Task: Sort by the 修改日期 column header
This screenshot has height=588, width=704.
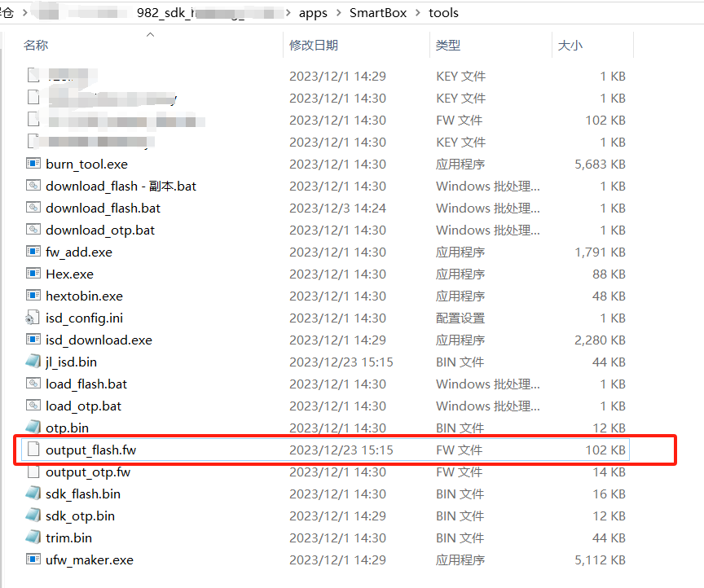Action: click(314, 45)
